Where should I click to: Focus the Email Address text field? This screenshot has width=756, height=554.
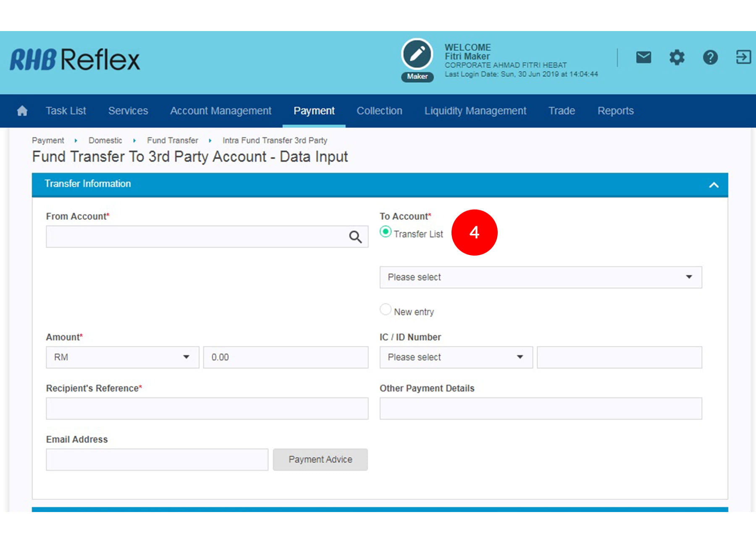[157, 460]
